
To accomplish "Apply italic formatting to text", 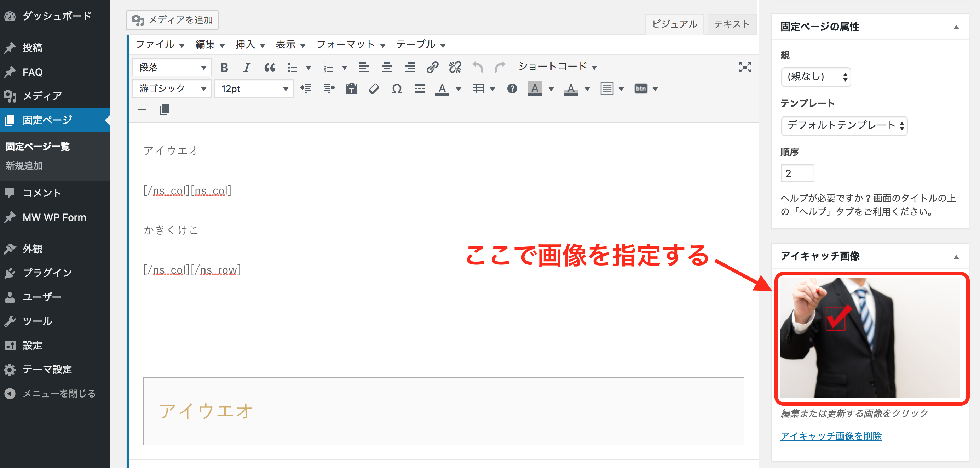I will [247, 68].
